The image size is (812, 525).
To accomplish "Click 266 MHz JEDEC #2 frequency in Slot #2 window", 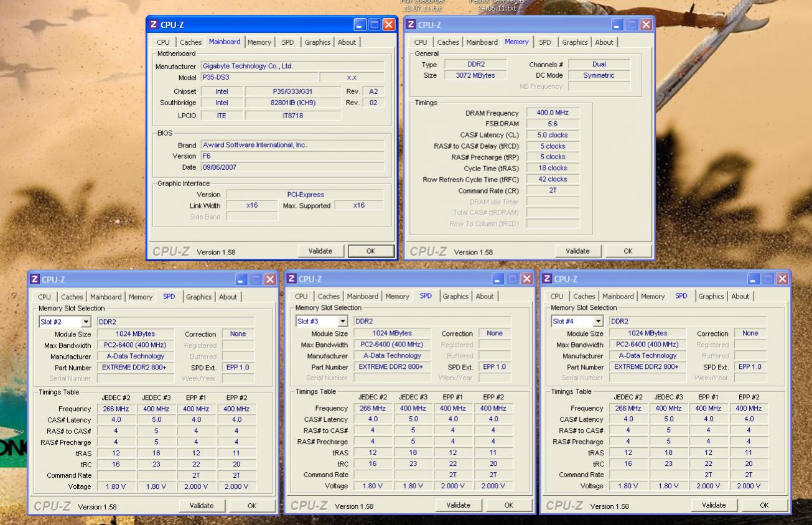I will 116,409.
